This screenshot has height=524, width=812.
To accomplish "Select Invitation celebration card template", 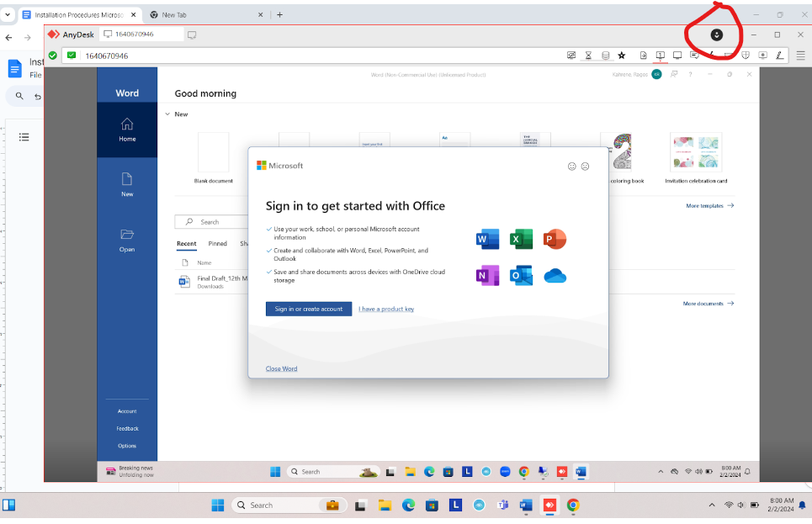I will 696,157.
